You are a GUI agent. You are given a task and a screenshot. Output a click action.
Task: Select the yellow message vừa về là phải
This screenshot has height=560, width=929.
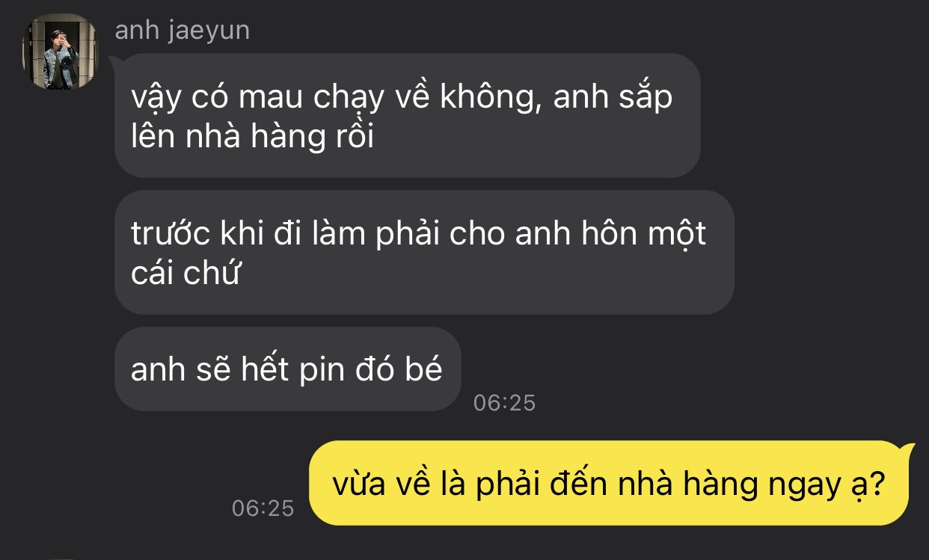coord(610,484)
